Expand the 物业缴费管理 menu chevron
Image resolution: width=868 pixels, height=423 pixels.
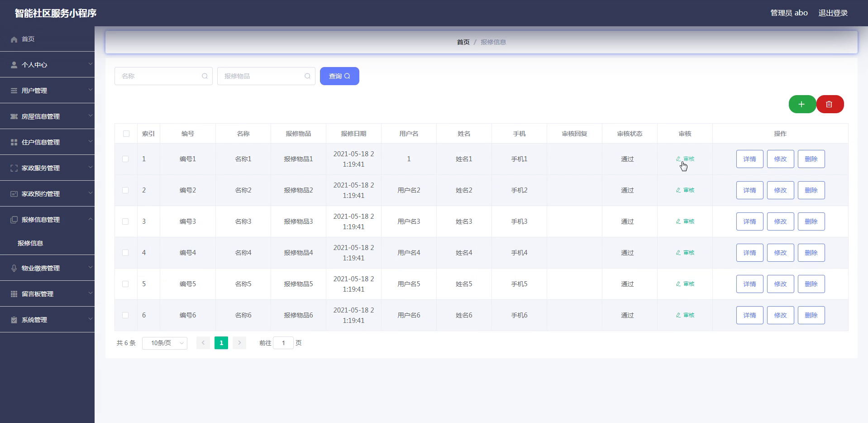tap(90, 267)
